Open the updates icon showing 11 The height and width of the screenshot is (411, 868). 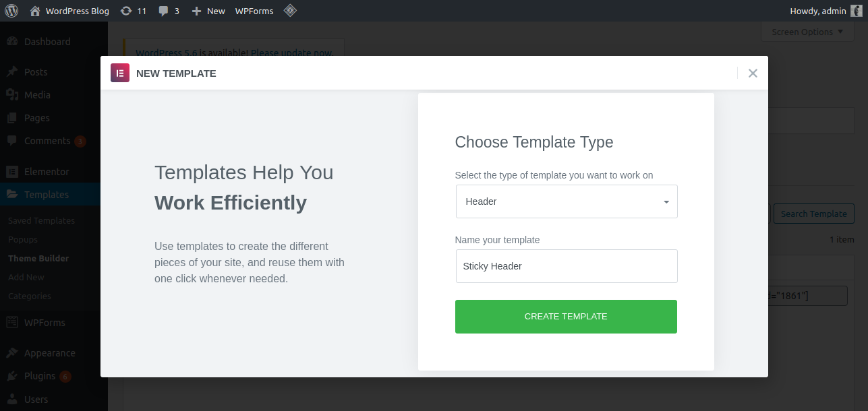[x=126, y=11]
